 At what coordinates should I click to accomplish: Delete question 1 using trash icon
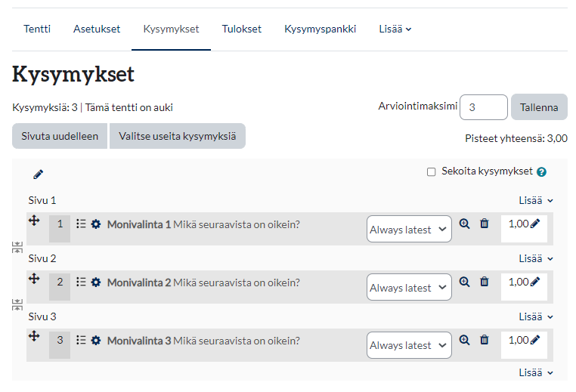click(x=485, y=224)
